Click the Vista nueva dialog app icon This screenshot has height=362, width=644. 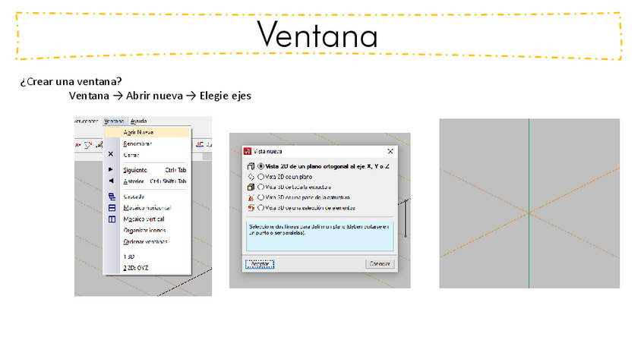click(248, 152)
